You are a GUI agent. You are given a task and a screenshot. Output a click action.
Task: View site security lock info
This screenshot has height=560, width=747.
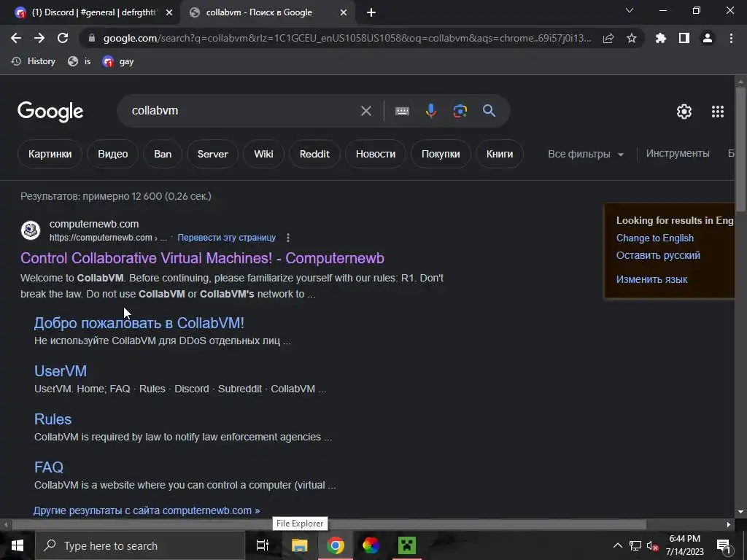(92, 38)
